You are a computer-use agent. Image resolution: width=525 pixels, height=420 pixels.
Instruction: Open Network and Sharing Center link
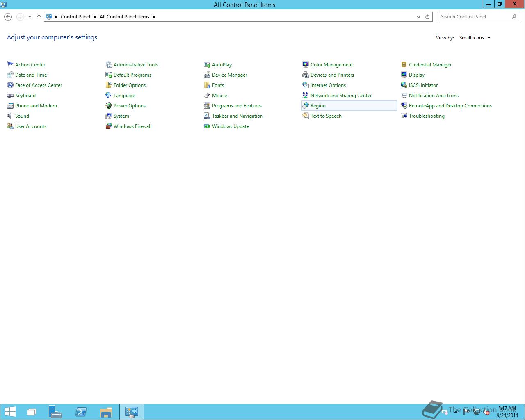tap(341, 95)
